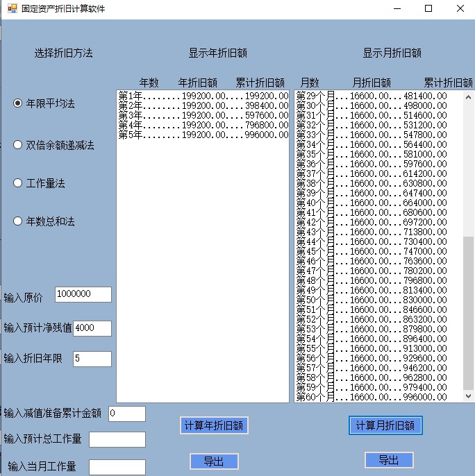Screen dimensions: 475x476
Task: Select the 第5年 depreciation row
Action: tap(203, 135)
